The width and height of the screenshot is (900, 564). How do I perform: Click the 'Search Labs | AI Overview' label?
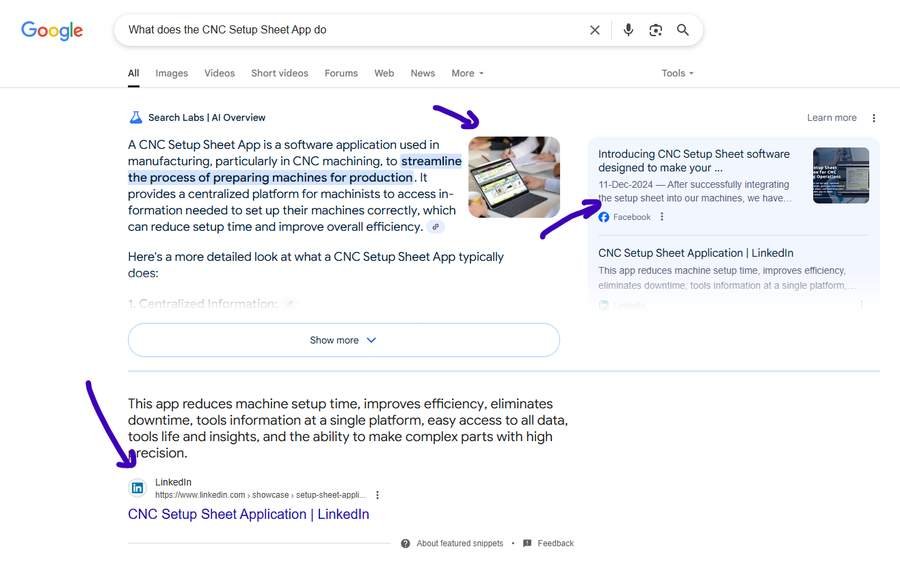(x=207, y=118)
